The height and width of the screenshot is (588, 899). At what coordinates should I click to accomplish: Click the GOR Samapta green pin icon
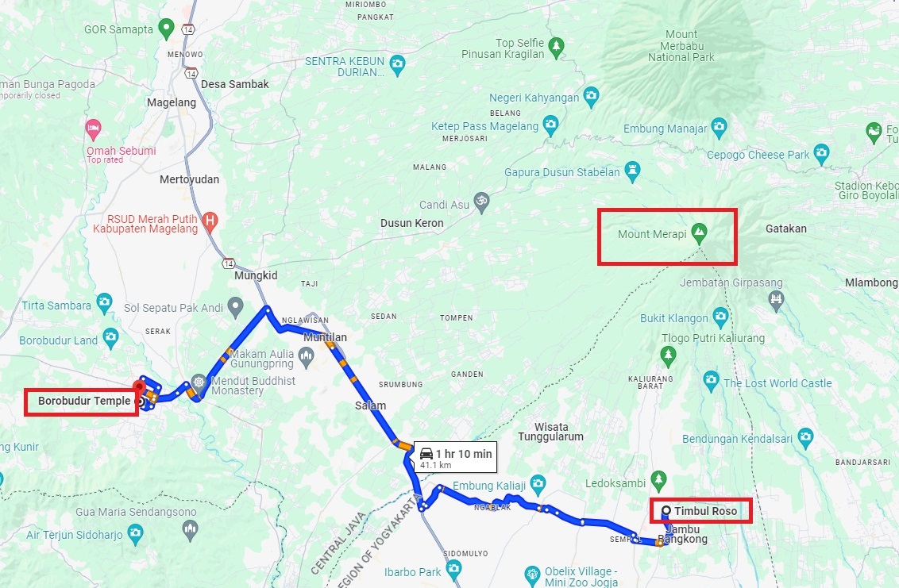[166, 28]
